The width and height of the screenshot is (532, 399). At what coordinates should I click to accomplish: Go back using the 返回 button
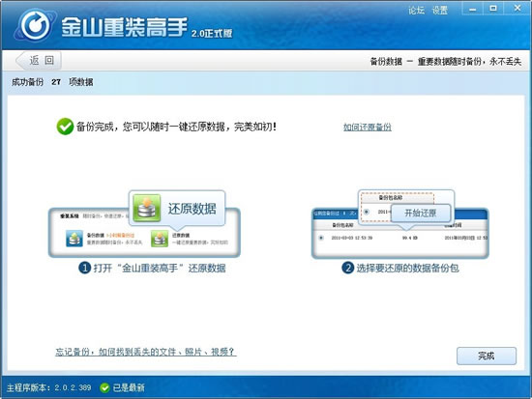39,61
